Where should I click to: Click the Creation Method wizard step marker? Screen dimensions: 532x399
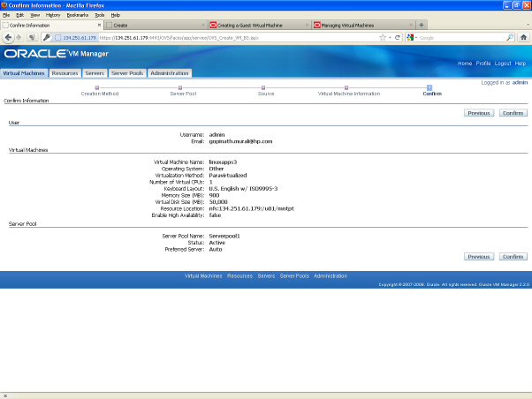click(x=97, y=87)
